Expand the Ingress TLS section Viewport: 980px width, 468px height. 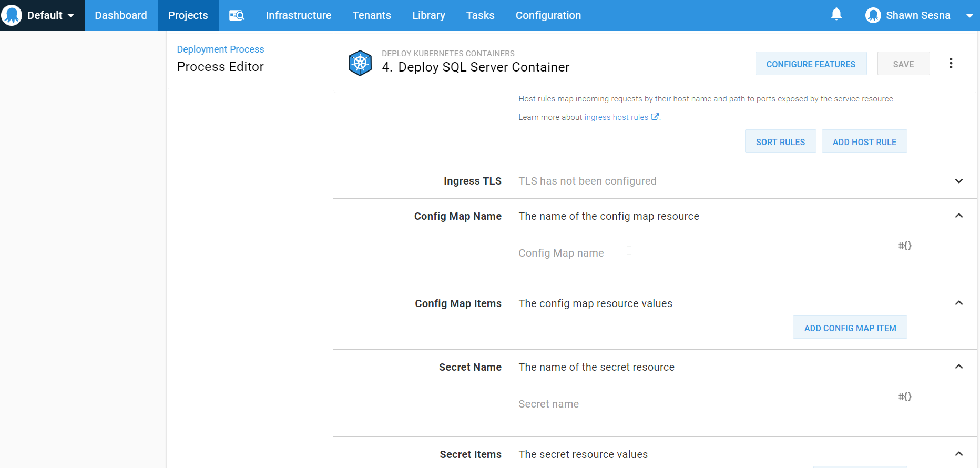point(958,181)
